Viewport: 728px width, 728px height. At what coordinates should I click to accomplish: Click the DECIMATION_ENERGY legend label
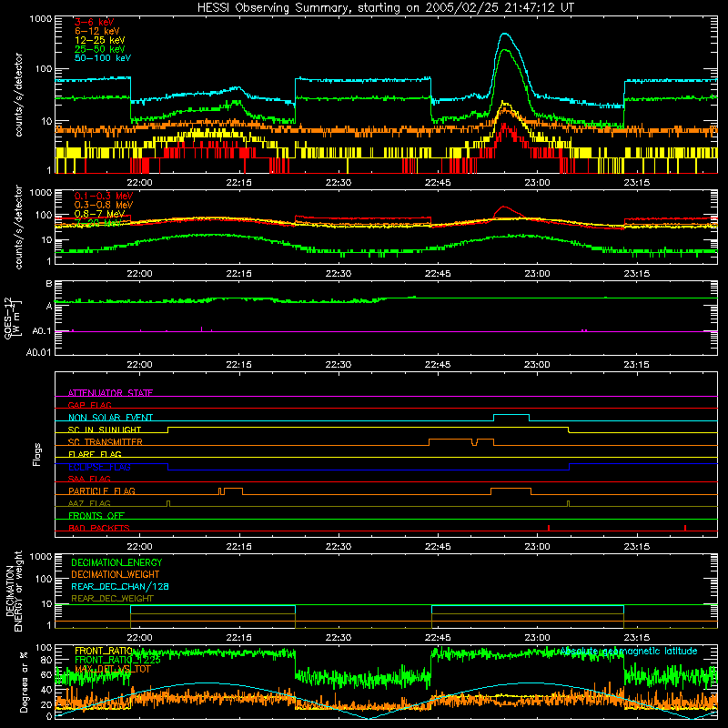pyautogui.click(x=116, y=562)
